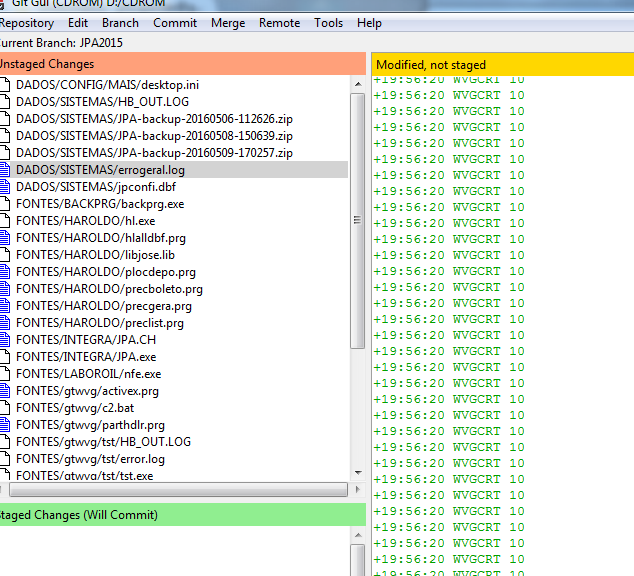Click blue icon beside precgera.prg
Screen dimensions: 634x576
pyautogui.click(x=4, y=306)
